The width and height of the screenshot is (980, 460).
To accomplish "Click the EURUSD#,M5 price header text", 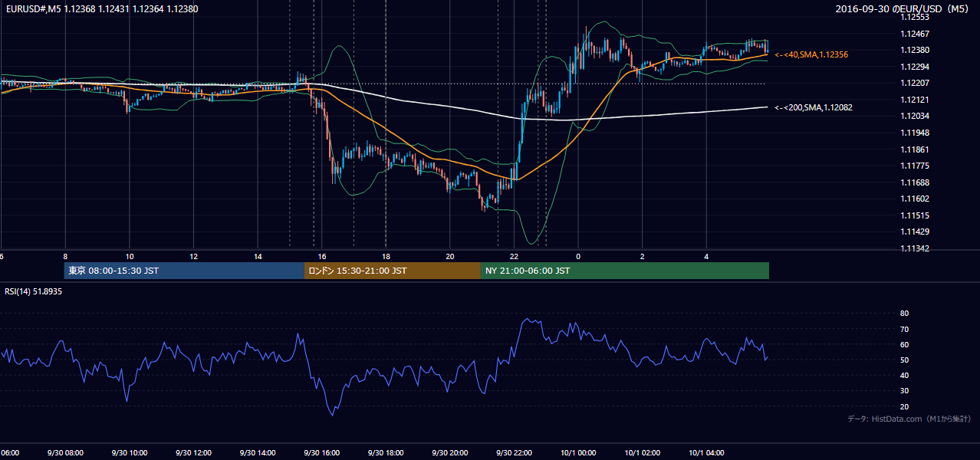I will point(100,9).
